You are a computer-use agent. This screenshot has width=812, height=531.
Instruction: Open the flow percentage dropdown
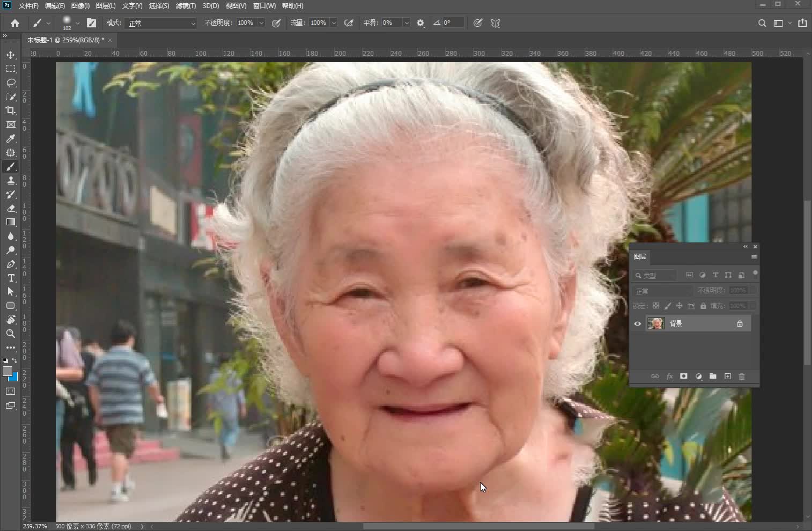point(335,23)
